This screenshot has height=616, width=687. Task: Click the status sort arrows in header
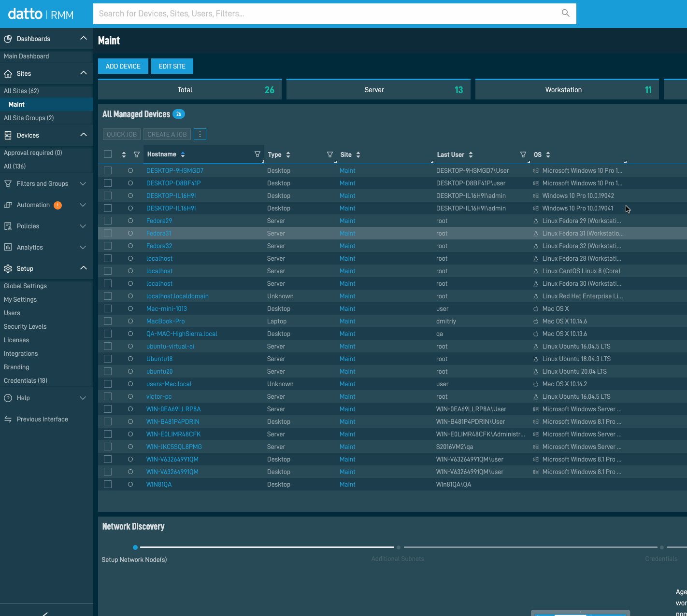[x=124, y=154]
